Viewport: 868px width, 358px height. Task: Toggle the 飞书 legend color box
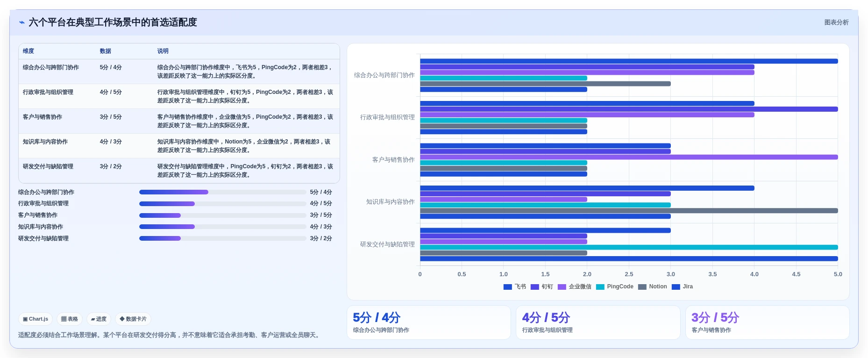coord(508,287)
